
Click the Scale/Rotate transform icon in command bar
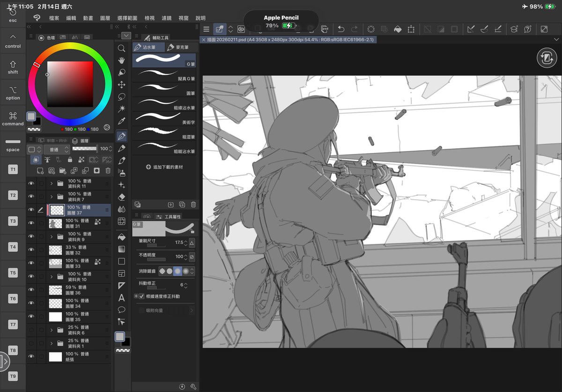pos(411,29)
